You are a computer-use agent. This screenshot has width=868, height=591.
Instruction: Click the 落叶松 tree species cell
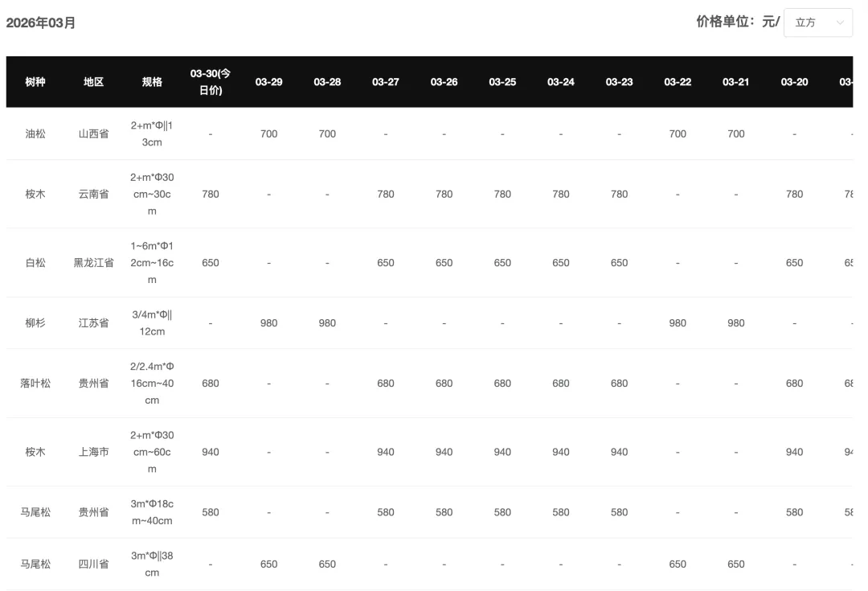tap(35, 384)
